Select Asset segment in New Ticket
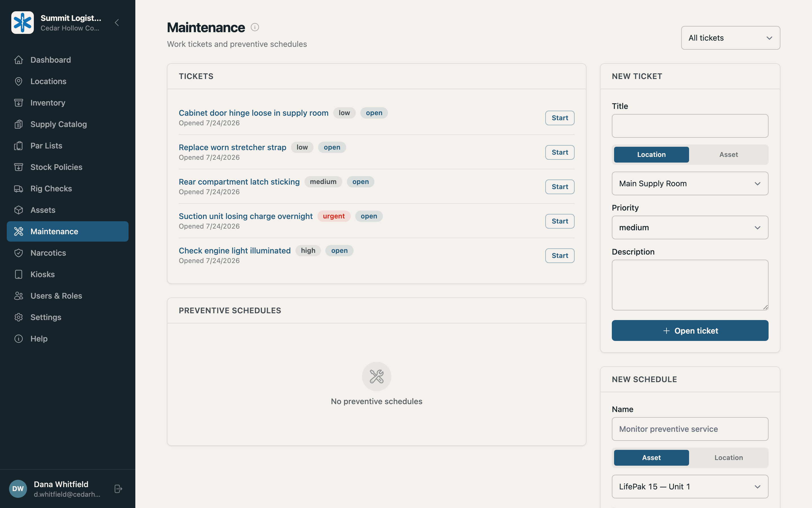 (x=729, y=155)
